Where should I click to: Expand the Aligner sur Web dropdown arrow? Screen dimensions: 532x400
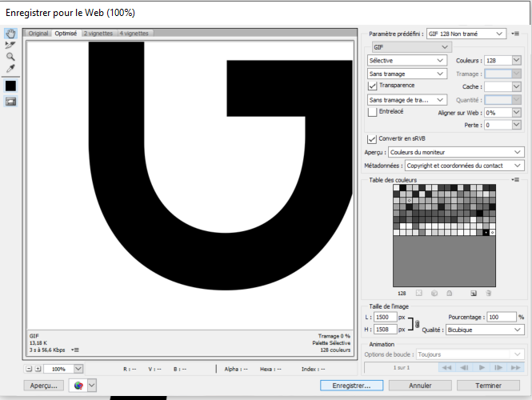(516, 112)
